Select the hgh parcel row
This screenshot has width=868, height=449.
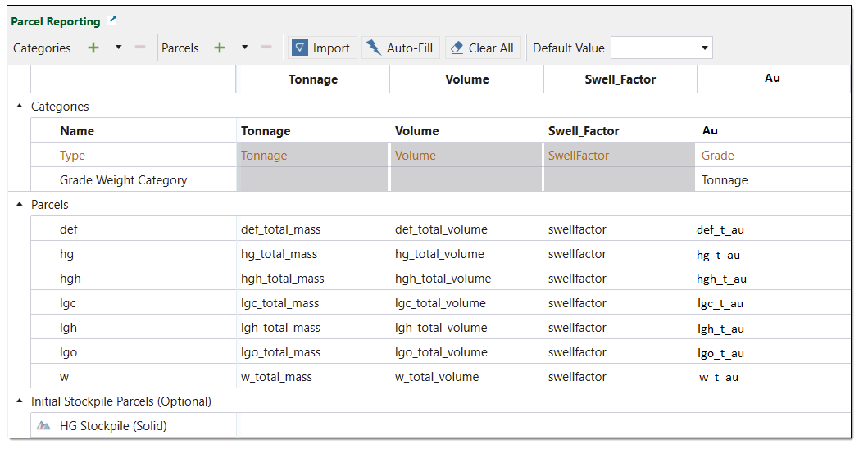coord(70,279)
